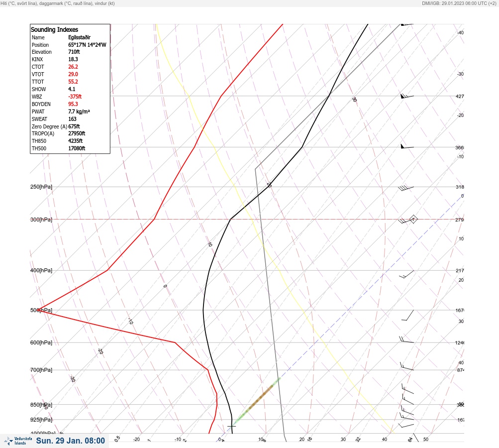
Task: Click the height label 427 on the right
Action: click(x=460, y=96)
